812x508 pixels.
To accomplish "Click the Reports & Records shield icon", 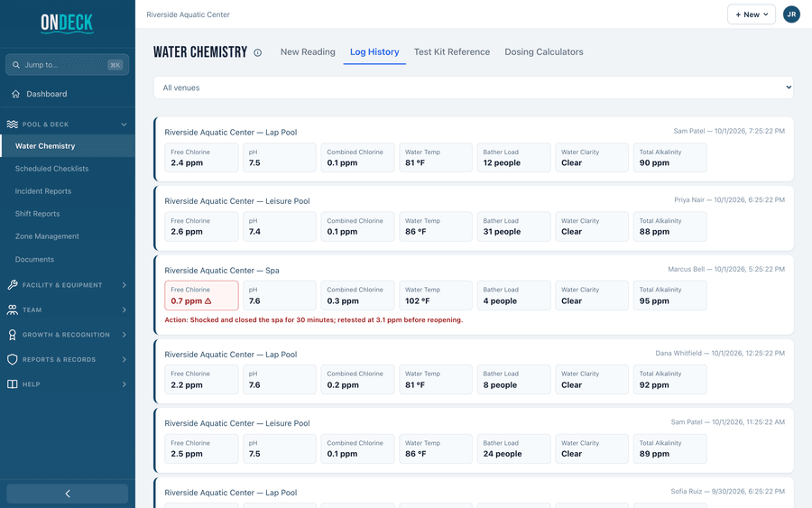I will point(13,359).
